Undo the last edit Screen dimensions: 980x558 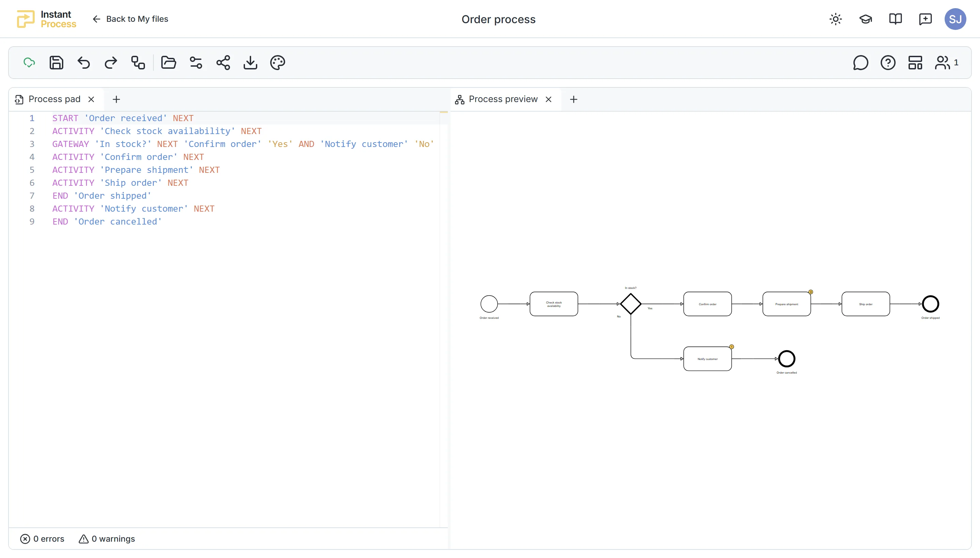[84, 63]
